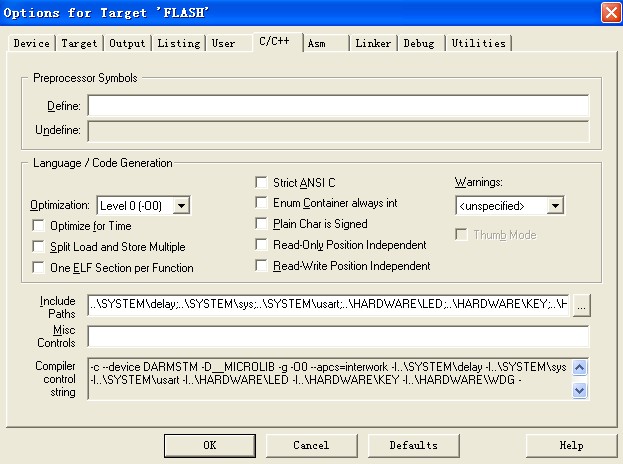Select the C/C++ tab

pos(277,41)
